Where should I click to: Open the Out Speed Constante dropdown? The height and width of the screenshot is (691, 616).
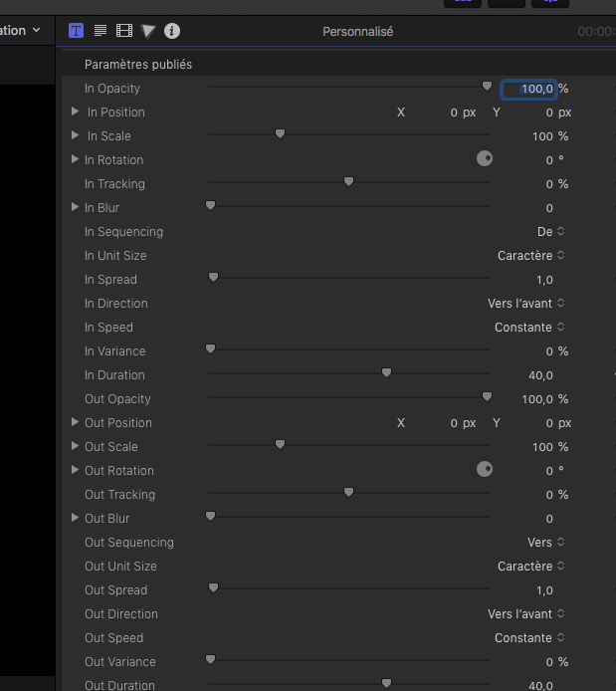pos(529,638)
